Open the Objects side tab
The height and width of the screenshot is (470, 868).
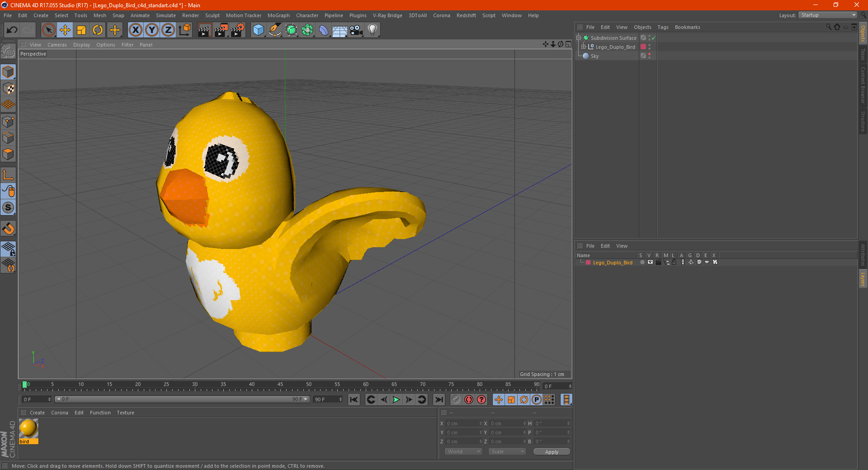(x=863, y=33)
